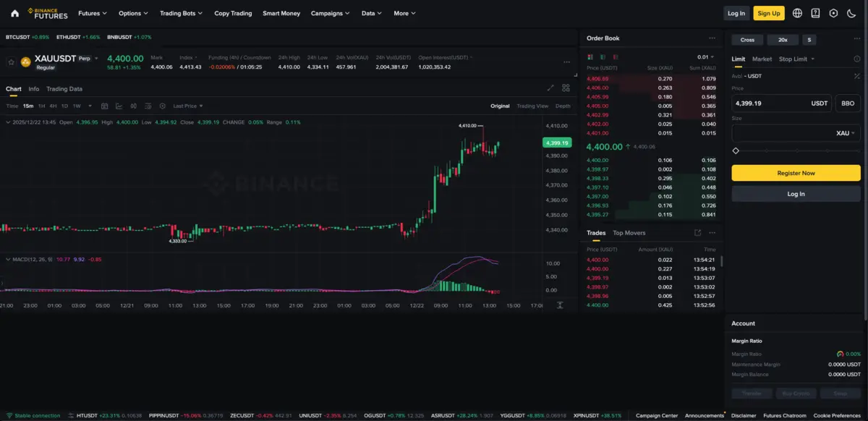
Task: Open the chart calendar date icon
Action: point(104,106)
